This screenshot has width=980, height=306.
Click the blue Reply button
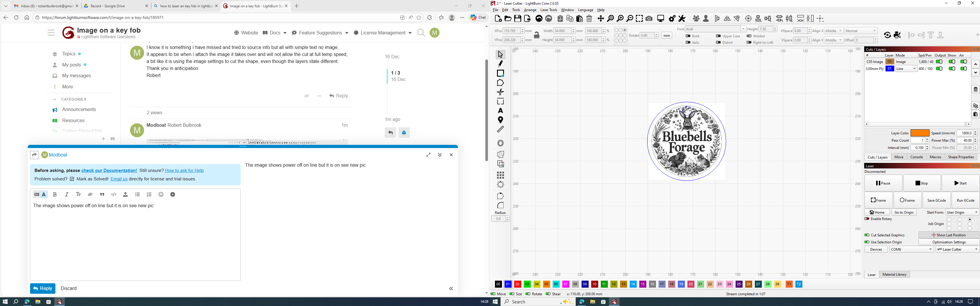click(43, 289)
